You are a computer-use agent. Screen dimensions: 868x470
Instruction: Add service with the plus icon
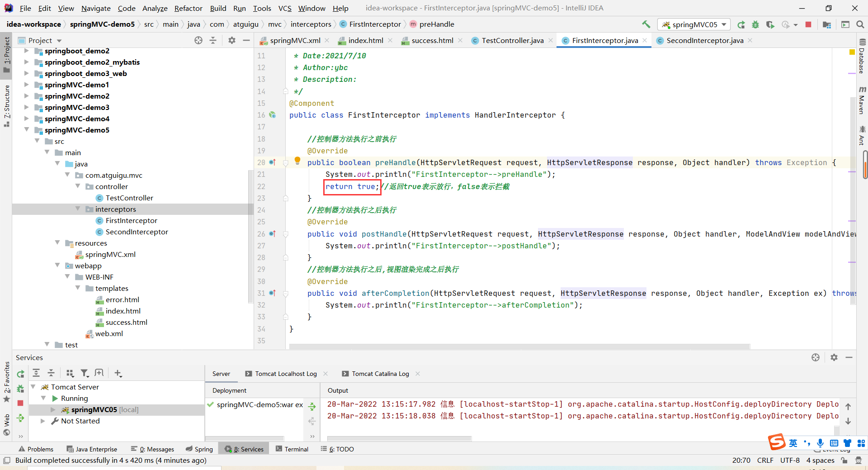(118, 373)
